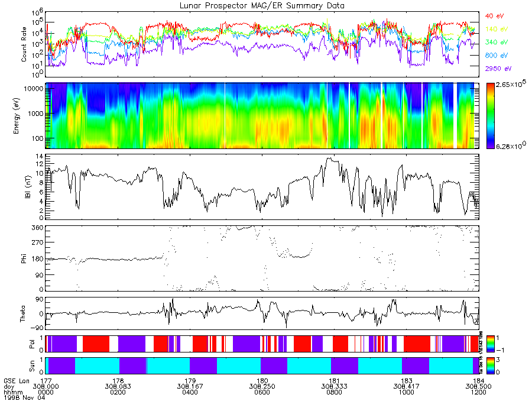
Task: Click the doy value '308.500'
Action: [x=478, y=387]
